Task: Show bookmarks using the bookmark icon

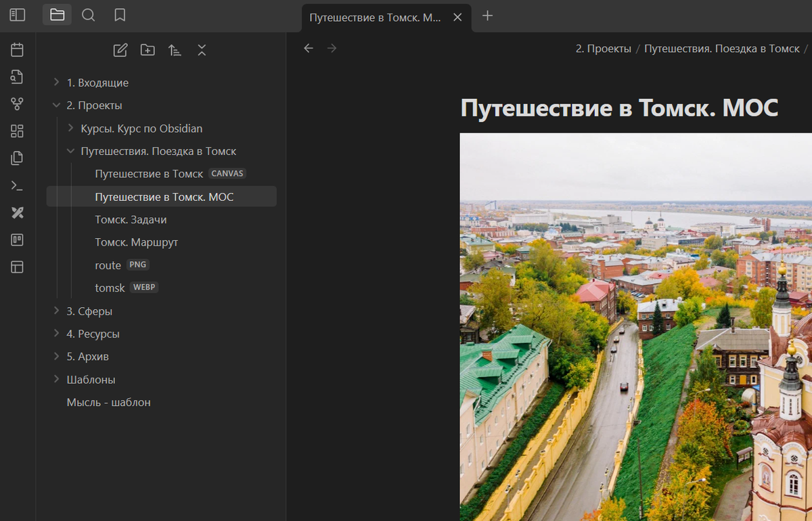Action: (x=120, y=14)
